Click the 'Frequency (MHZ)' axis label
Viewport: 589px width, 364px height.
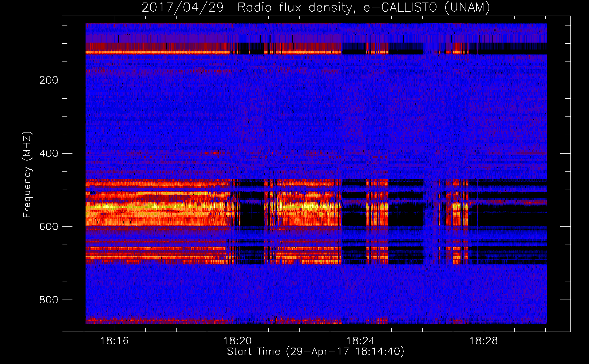[27, 175]
